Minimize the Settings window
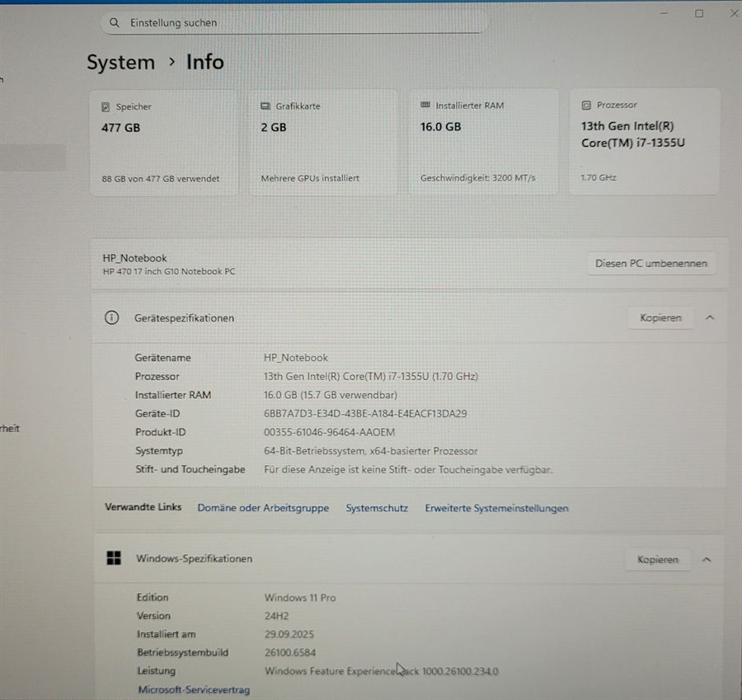742x700 pixels. [664, 14]
